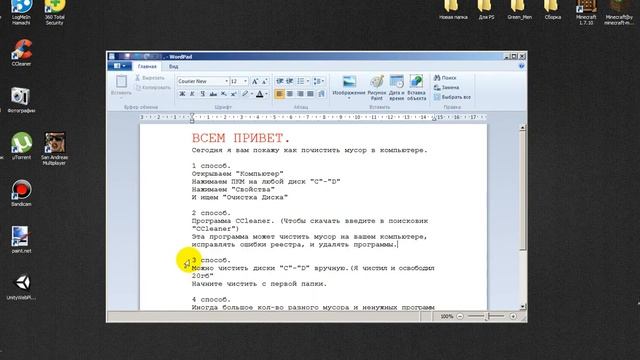This screenshot has height=360, width=640.
Task: Click the vertical scrollbar down arrow
Action: [x=522, y=307]
